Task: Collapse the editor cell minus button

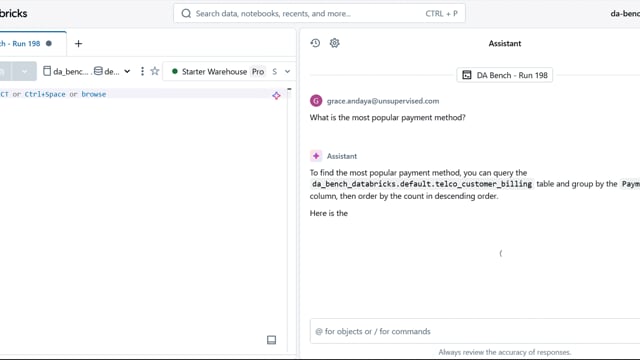Action: (289, 89)
